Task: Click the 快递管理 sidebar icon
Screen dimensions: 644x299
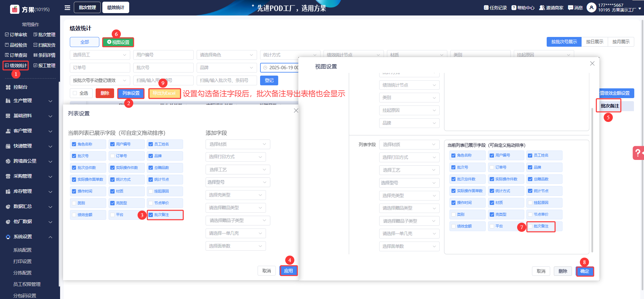Action: [8, 146]
